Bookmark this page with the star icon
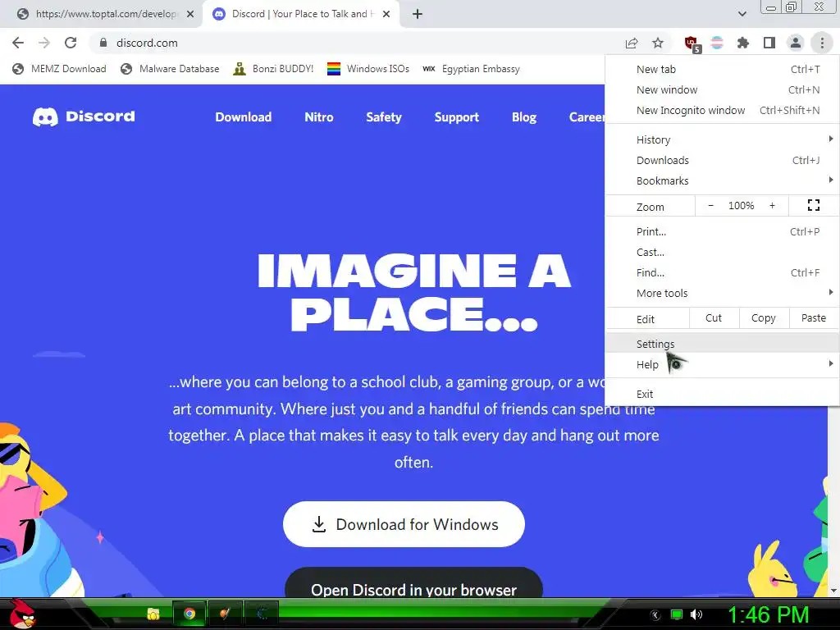 click(658, 43)
